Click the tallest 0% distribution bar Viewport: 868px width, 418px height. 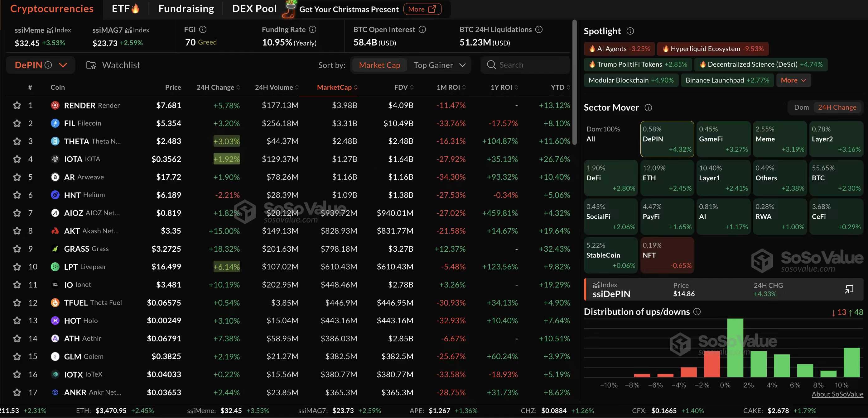click(735, 348)
